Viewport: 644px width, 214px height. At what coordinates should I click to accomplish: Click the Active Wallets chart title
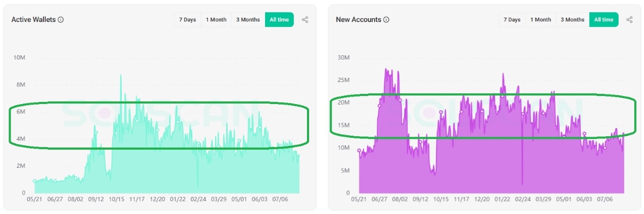33,20
